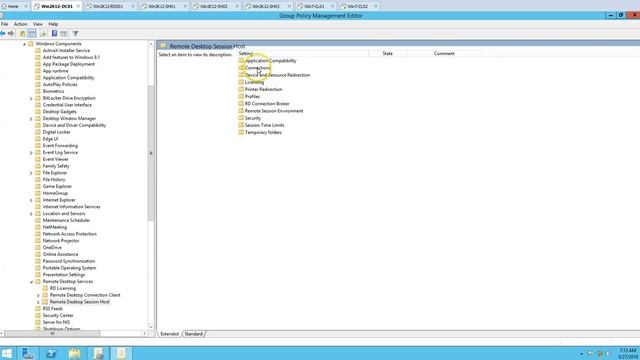The image size is (640, 360).
Task: Click the Forward arrow in the toolbar
Action: point(11,33)
